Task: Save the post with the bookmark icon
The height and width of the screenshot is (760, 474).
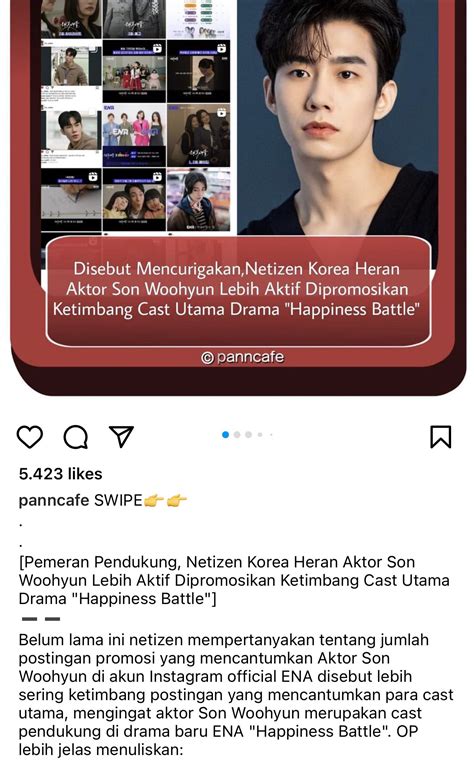Action: click(x=441, y=436)
